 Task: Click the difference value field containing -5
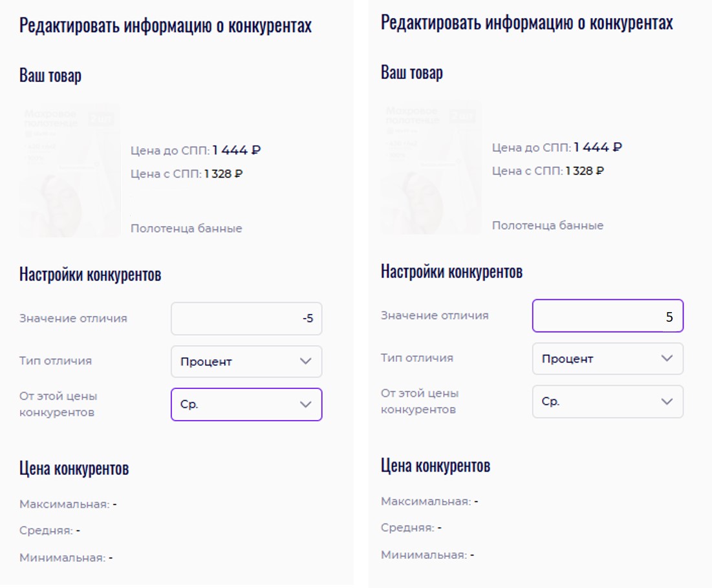(x=246, y=319)
